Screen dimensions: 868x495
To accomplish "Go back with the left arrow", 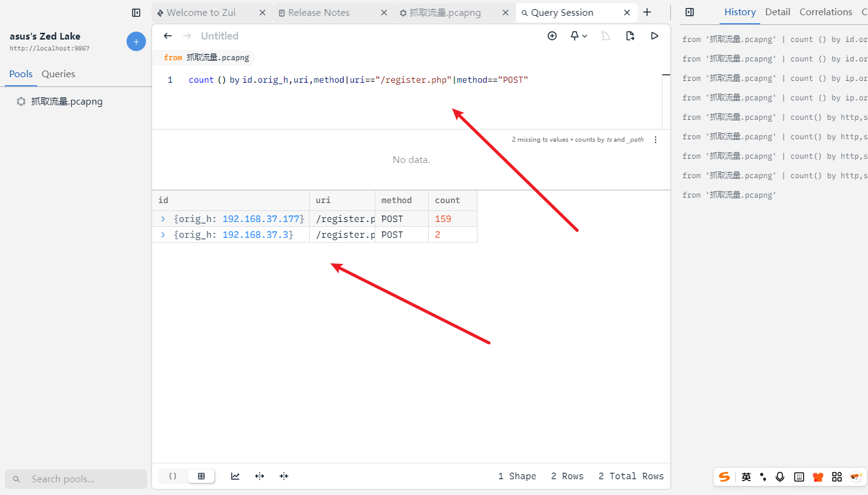I will [168, 36].
